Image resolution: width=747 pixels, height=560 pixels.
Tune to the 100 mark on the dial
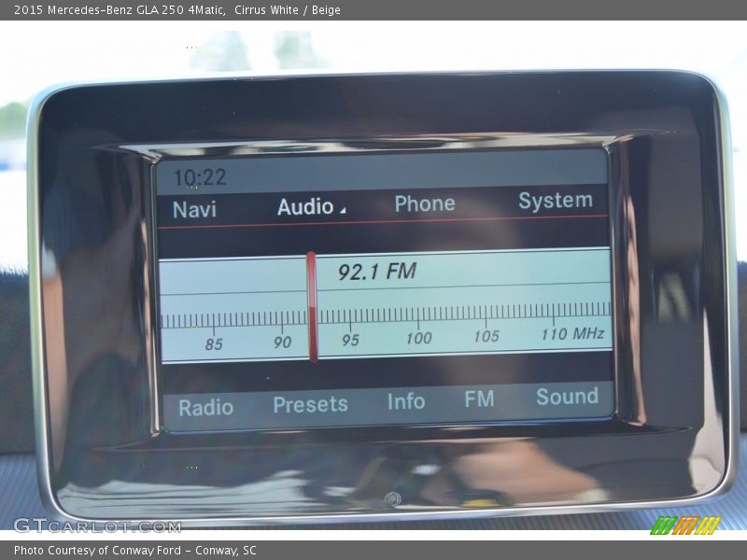click(x=418, y=338)
